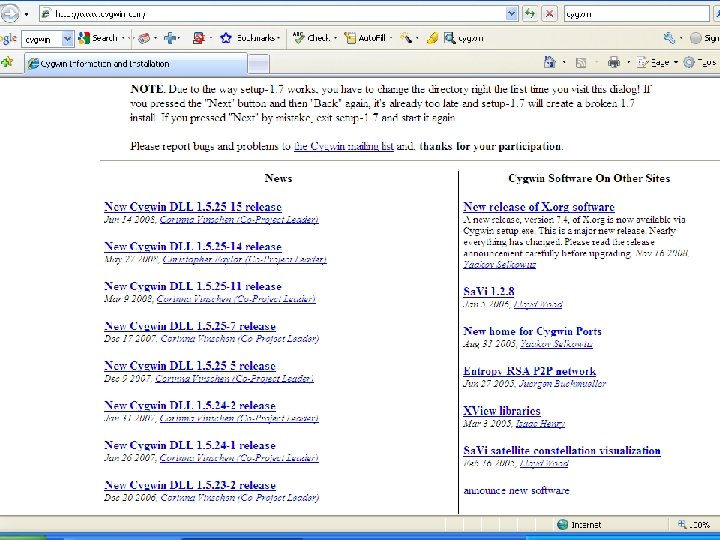Click Yaakov Selkowitz link under X.org announcement
The width and height of the screenshot is (720, 540).
click(x=499, y=264)
